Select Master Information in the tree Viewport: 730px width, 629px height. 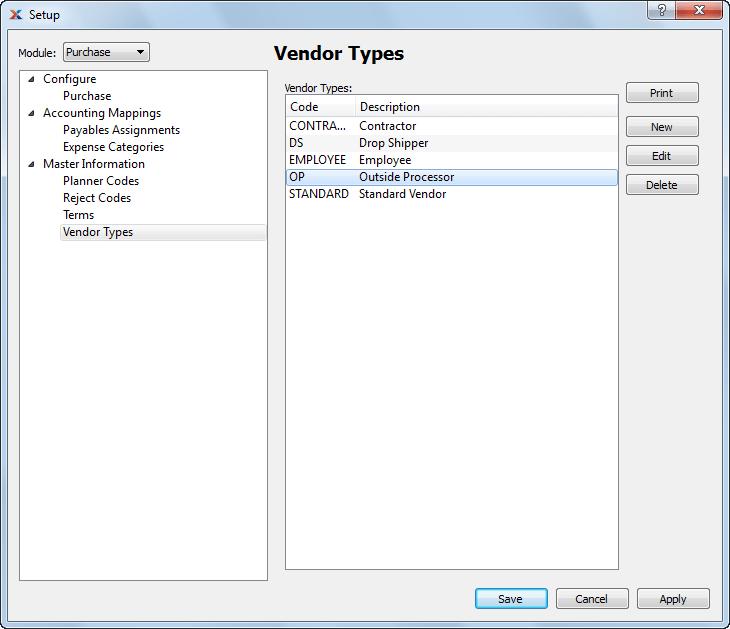click(94, 164)
